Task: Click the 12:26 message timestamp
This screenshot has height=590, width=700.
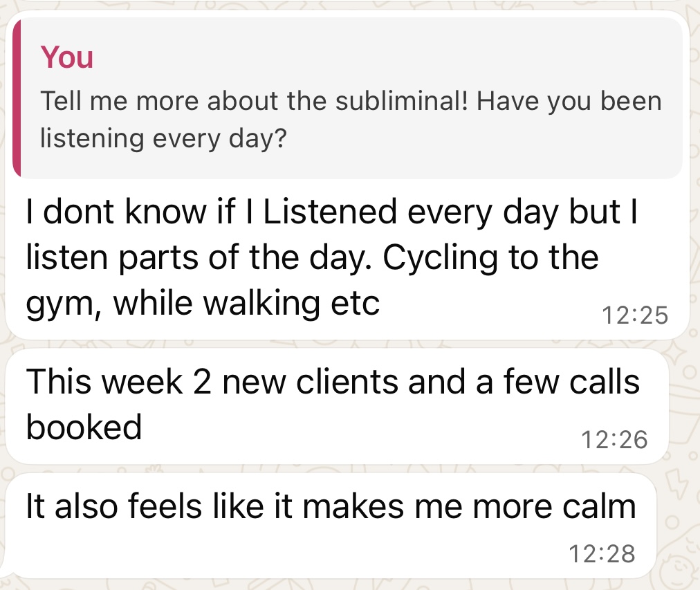Action: (614, 439)
